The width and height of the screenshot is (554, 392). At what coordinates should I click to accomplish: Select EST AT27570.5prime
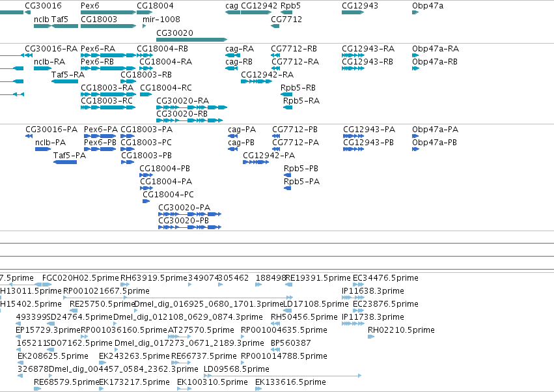tap(180, 337)
